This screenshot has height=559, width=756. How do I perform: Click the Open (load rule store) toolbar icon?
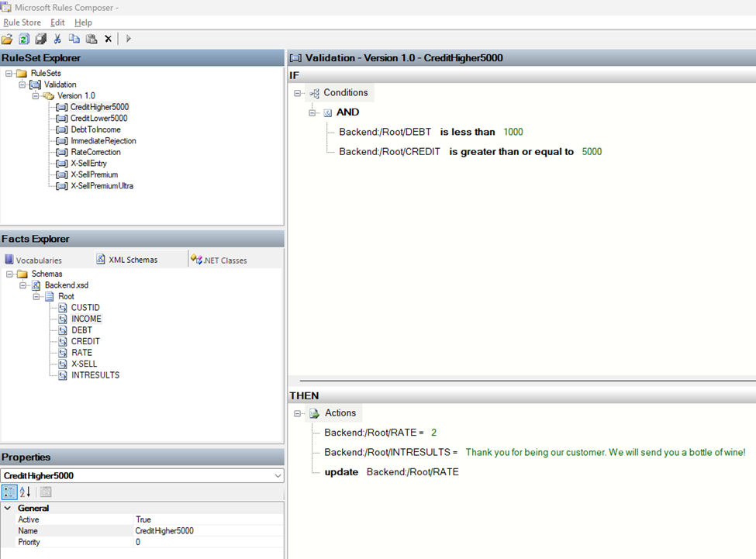click(7, 39)
